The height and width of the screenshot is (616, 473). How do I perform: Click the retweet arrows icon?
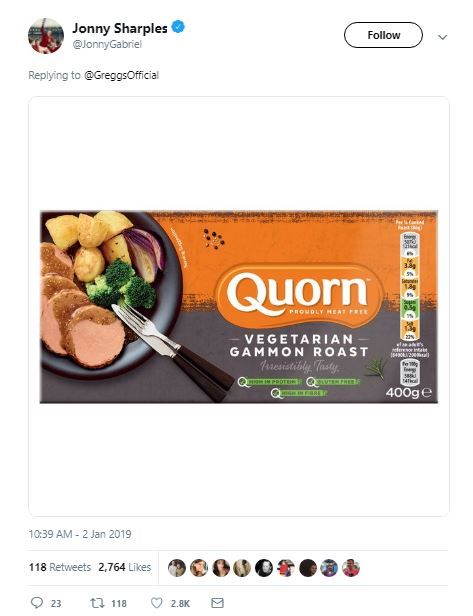(97, 603)
